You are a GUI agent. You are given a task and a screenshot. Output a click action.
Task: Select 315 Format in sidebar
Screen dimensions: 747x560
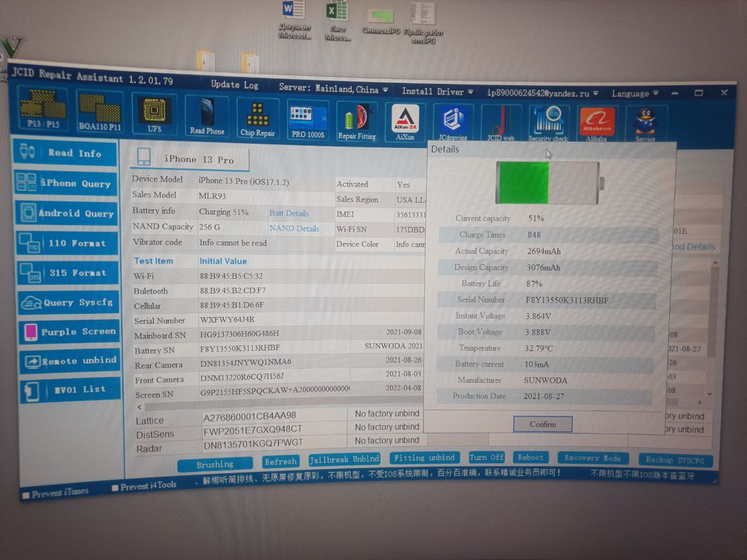(x=68, y=272)
